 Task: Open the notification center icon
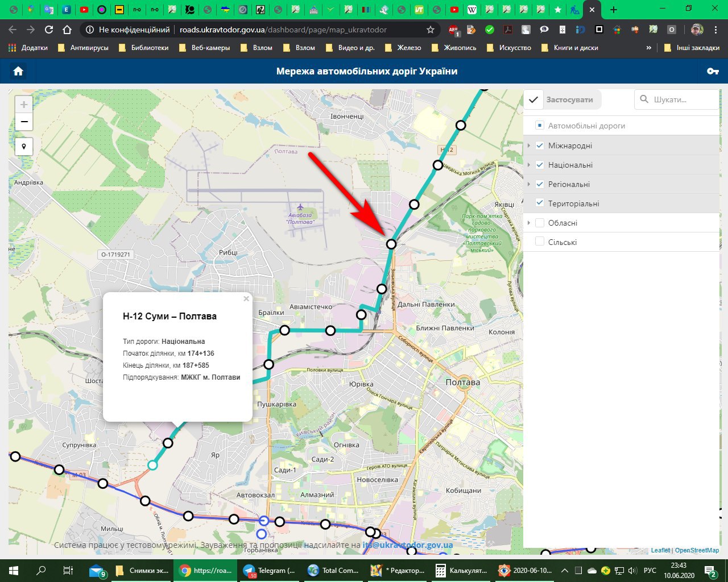[x=710, y=570]
